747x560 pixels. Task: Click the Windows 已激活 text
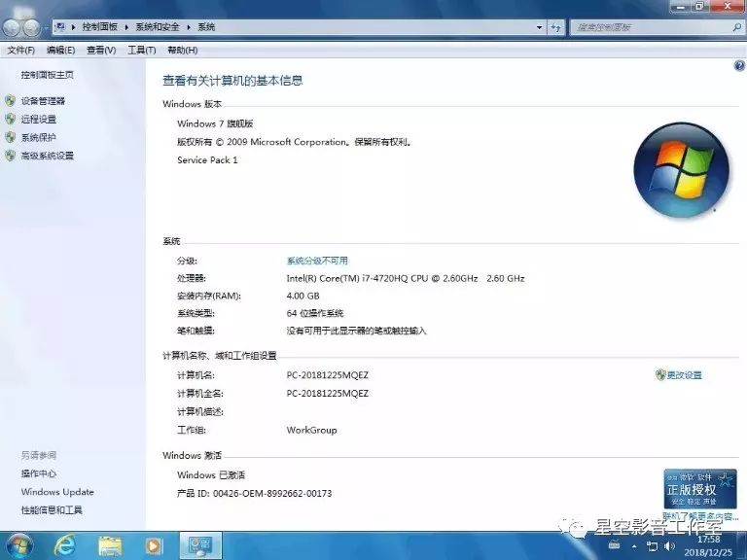pos(211,474)
